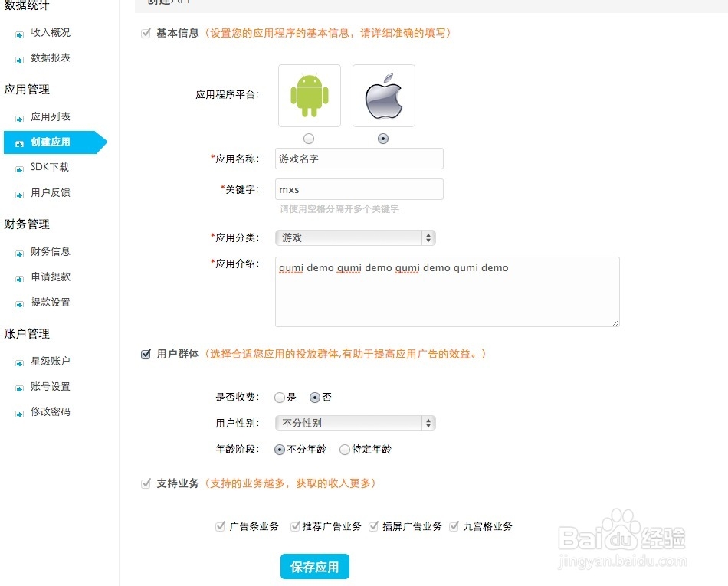The height and width of the screenshot is (586, 728).
Task: Click the 应用名称 input field
Action: click(x=359, y=159)
